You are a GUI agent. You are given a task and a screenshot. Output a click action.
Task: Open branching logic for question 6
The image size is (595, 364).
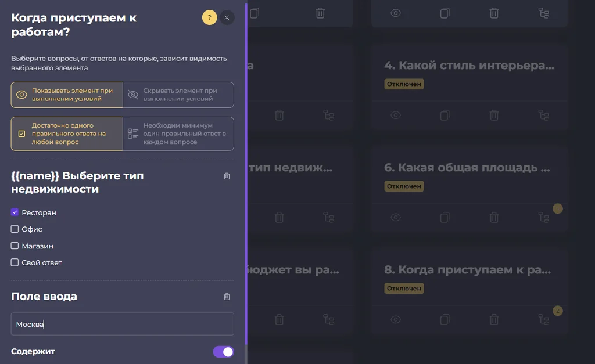pyautogui.click(x=544, y=217)
